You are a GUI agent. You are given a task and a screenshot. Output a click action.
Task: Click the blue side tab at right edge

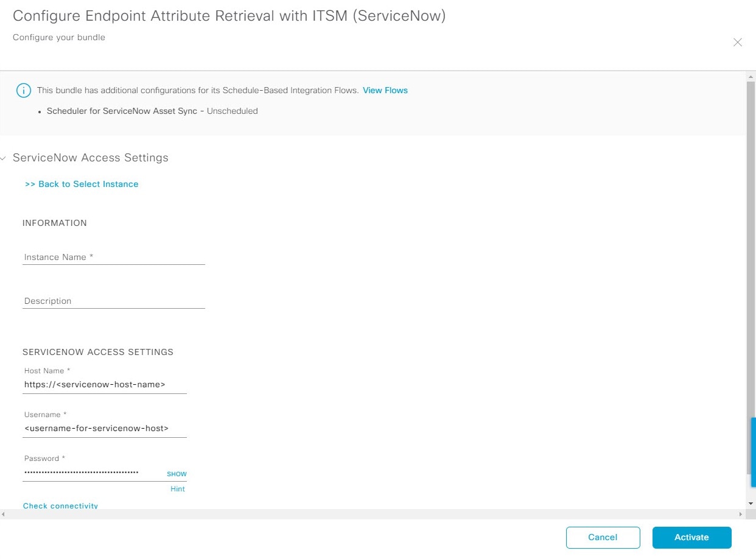coord(754,452)
